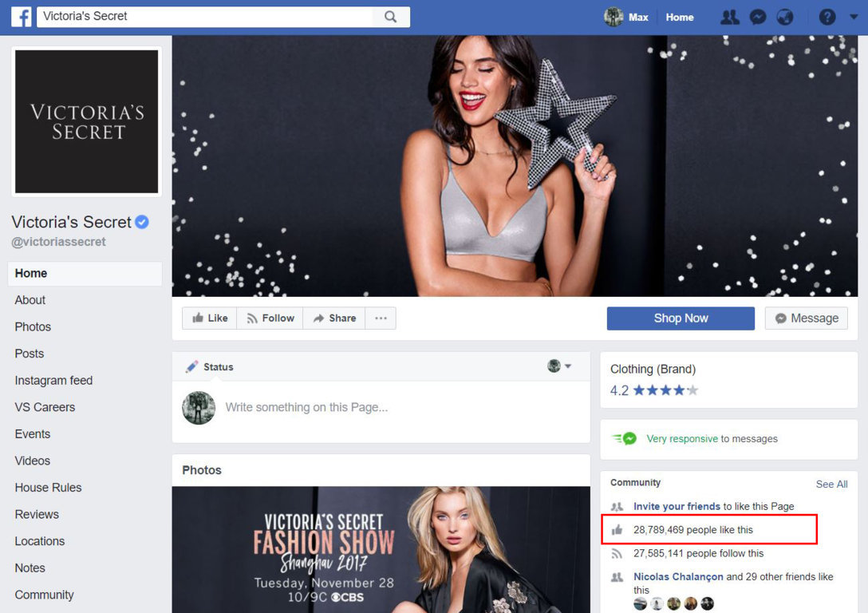This screenshot has height=613, width=868.
Task: Click the search magnifier icon
Action: pyautogui.click(x=390, y=17)
